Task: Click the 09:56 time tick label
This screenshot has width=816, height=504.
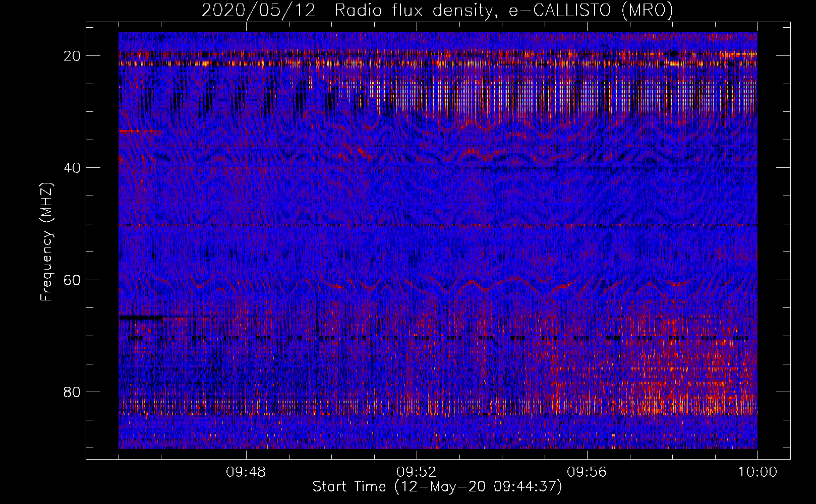Action: [x=587, y=472]
